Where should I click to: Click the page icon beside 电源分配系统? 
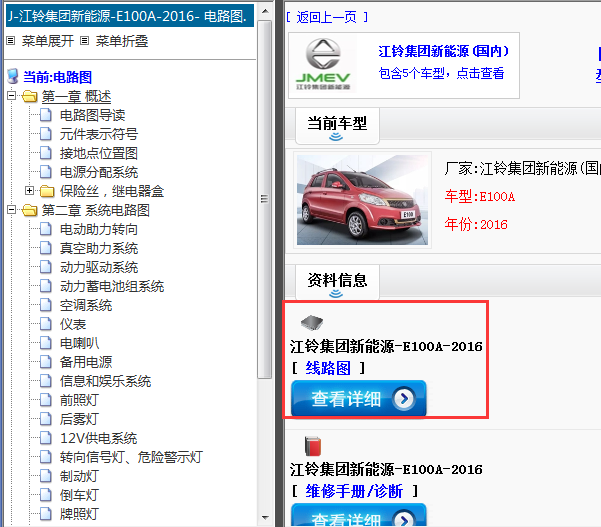[x=46, y=172]
